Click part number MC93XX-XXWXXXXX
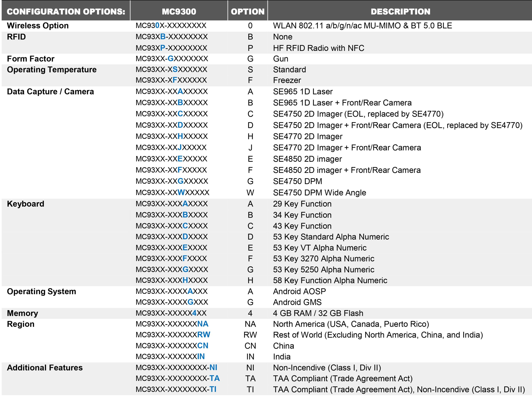The image size is (532, 399). [x=172, y=192]
